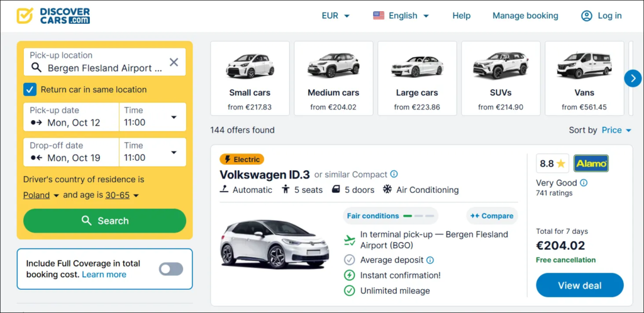Image resolution: width=644 pixels, height=313 pixels.
Task: Open the pick-up date picker
Action: [71, 116]
